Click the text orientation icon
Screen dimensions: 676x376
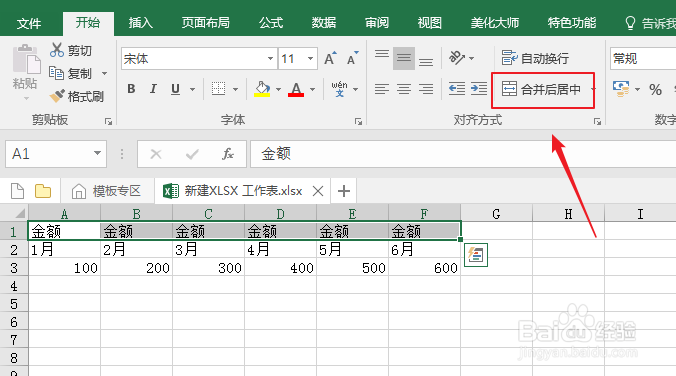pos(457,57)
